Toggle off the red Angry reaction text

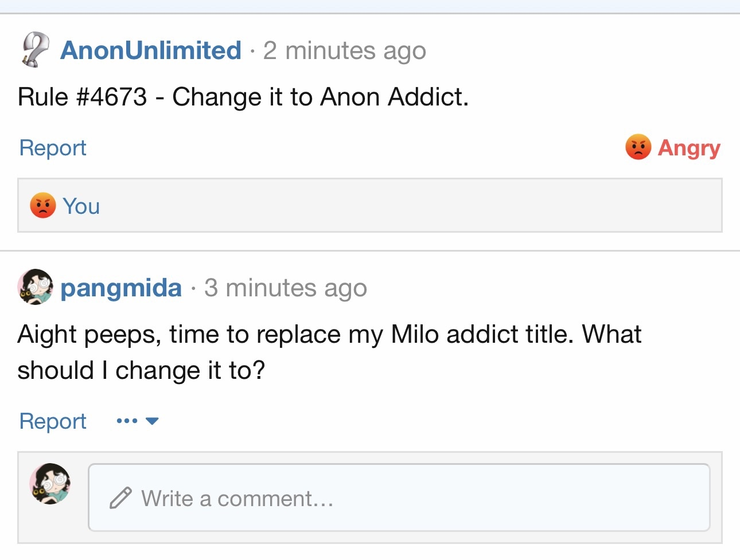pos(688,148)
